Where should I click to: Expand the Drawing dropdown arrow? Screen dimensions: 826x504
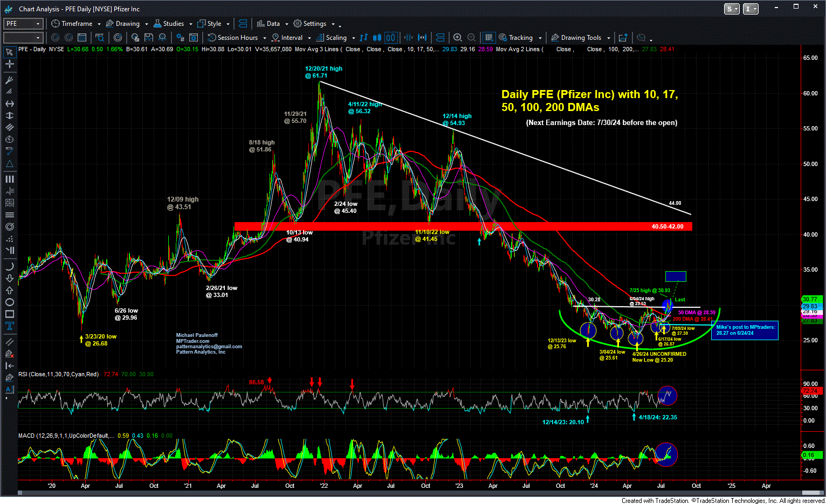(x=146, y=24)
